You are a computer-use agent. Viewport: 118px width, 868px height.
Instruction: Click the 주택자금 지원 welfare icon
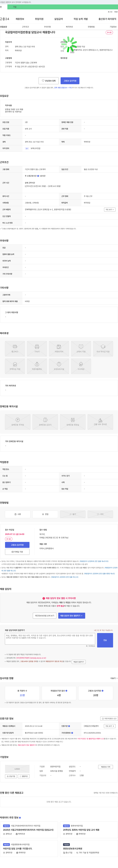15,366
